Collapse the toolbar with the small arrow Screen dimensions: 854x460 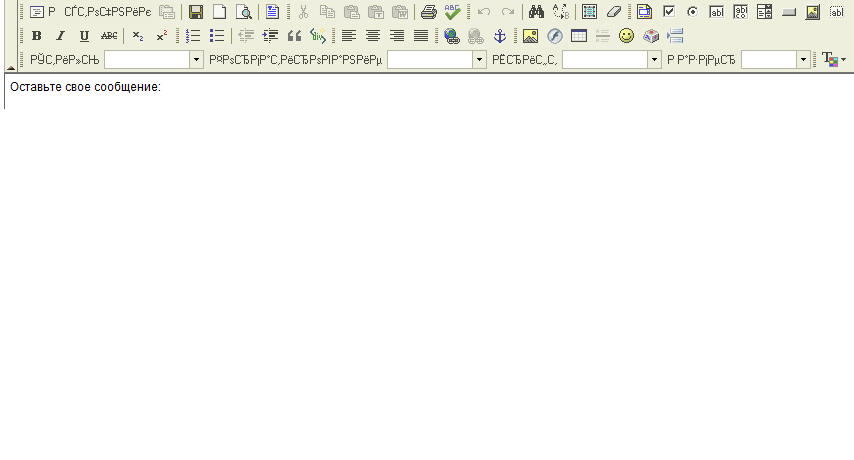click(11, 66)
